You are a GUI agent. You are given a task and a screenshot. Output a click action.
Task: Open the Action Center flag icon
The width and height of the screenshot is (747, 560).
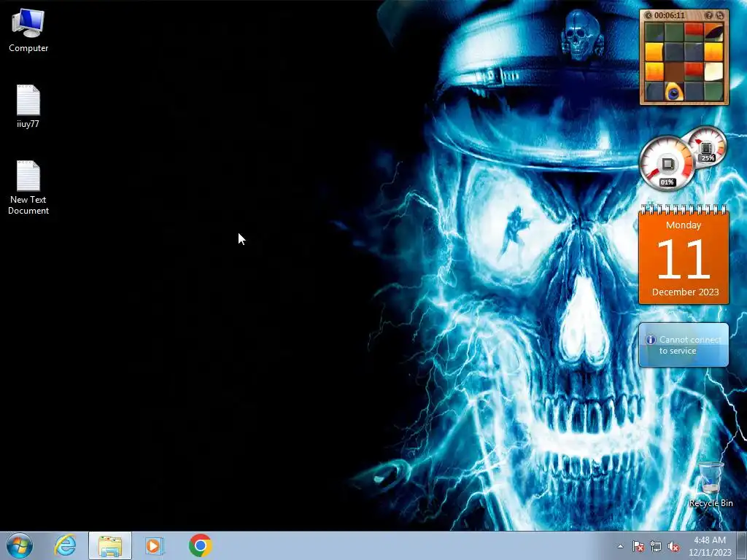pyautogui.click(x=638, y=546)
